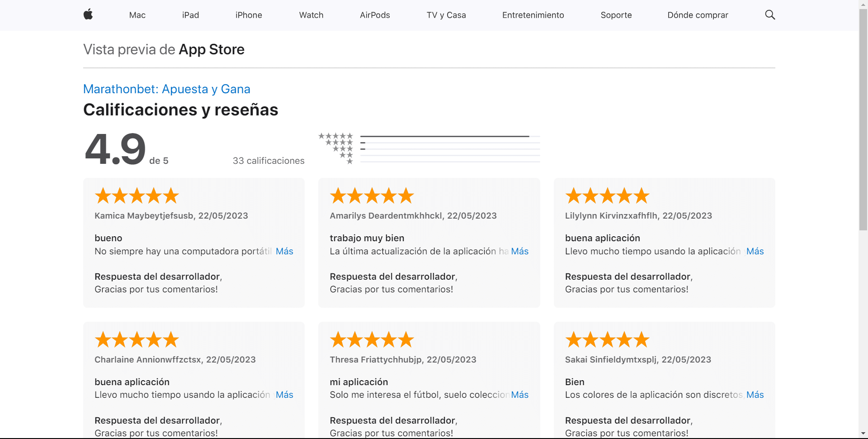Open the Marathonbet: Apuesta y Gana link
Viewport: 868px width, 439px height.
166,89
